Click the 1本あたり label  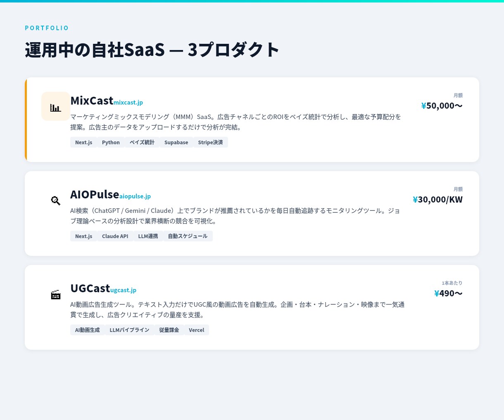(452, 283)
